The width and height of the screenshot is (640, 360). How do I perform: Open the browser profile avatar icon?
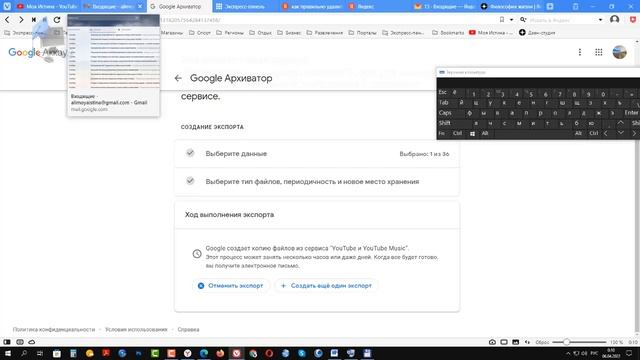pos(614,20)
